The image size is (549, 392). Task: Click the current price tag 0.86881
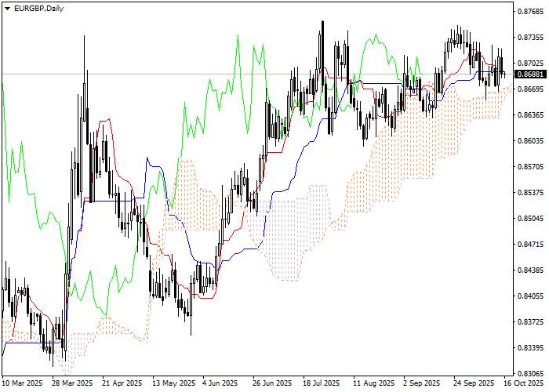pos(530,74)
